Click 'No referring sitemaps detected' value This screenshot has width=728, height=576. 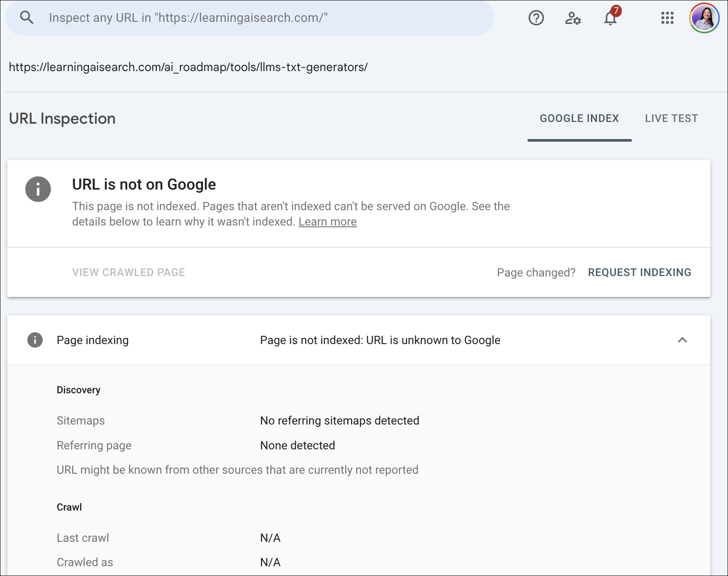click(x=340, y=421)
